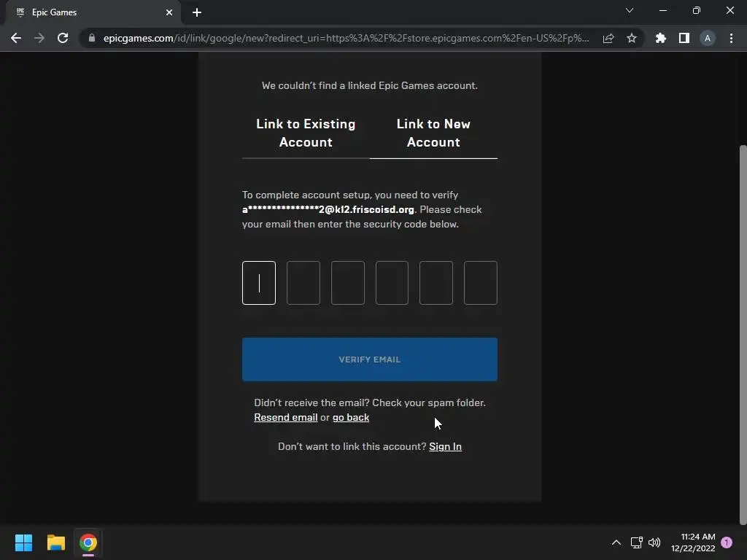747x560 pixels.
Task: Go back using the browser back arrow
Action: pos(16,38)
